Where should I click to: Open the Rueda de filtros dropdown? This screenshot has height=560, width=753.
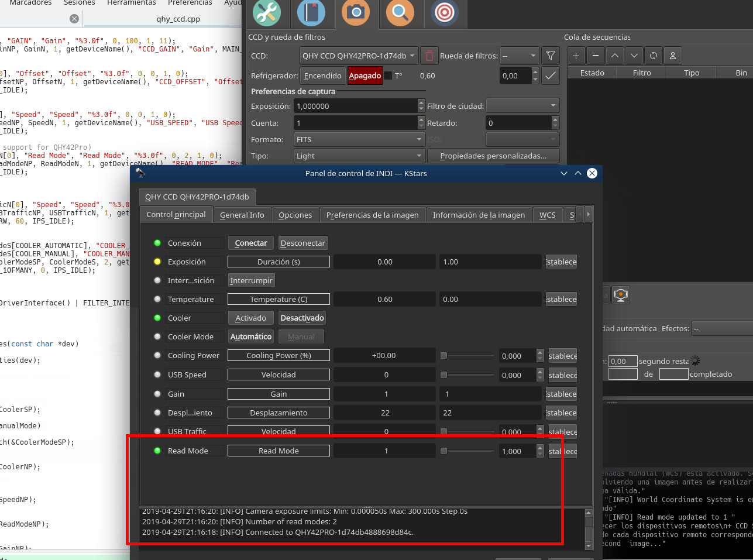[520, 56]
